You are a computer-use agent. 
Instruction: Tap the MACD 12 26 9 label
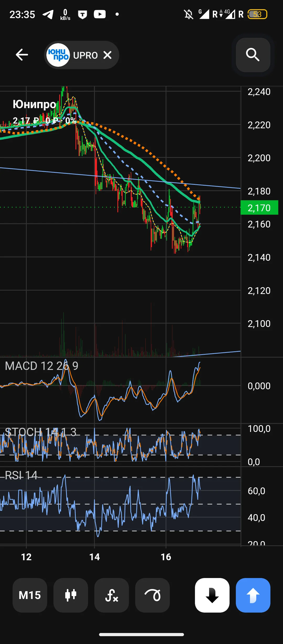click(x=42, y=366)
